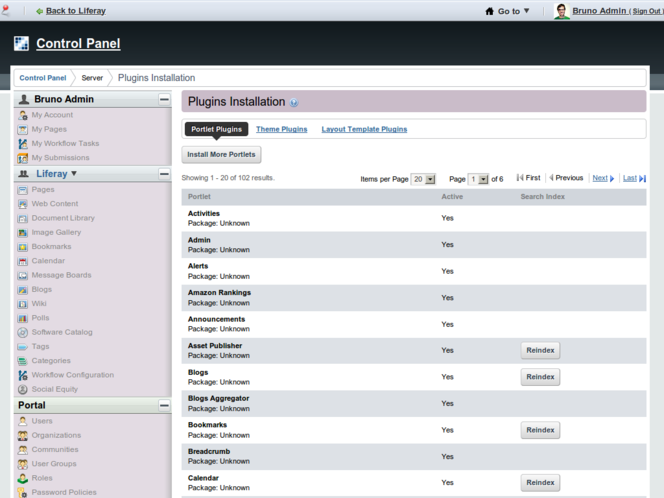The width and height of the screenshot is (664, 498).
Task: Switch to the Theme Plugins tab
Action: pyautogui.click(x=281, y=129)
